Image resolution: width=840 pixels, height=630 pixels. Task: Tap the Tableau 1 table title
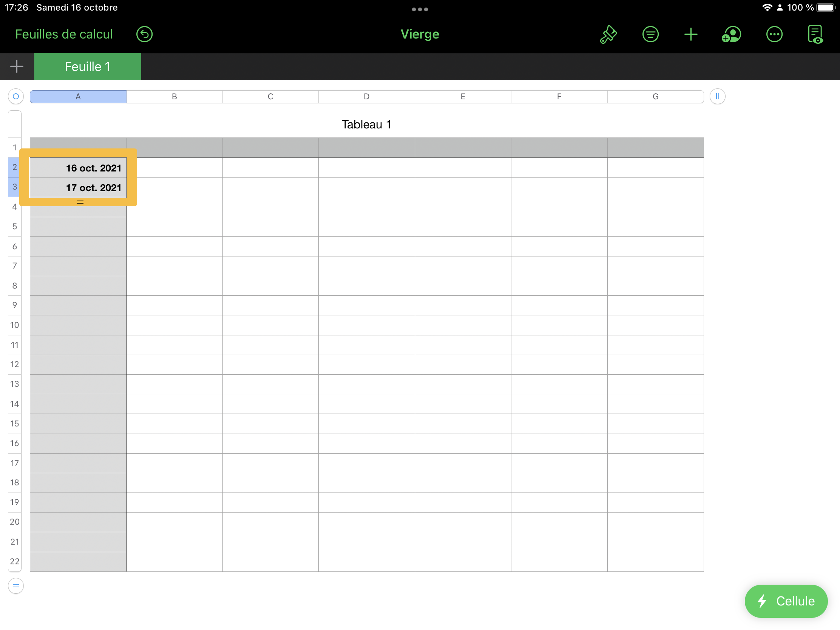point(366,125)
